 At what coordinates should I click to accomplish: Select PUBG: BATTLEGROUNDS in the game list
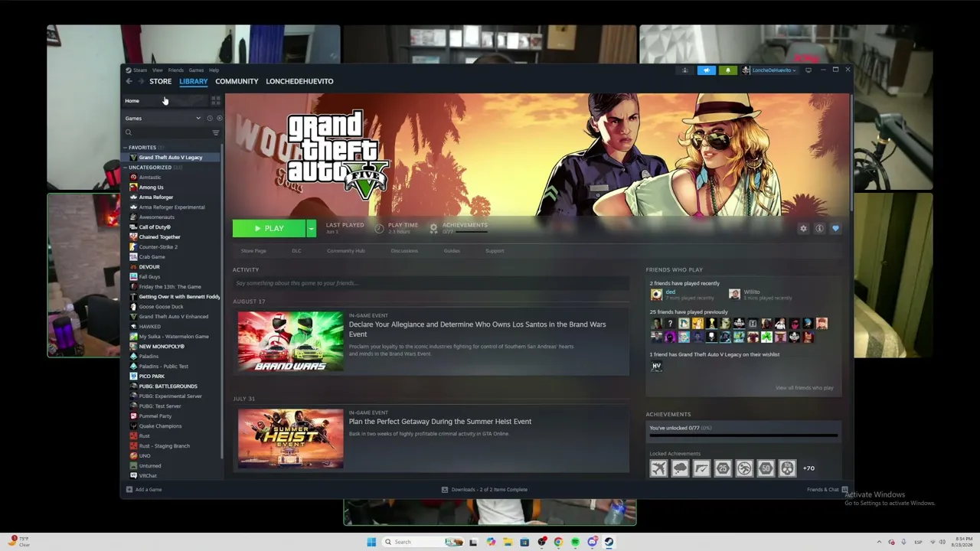[x=168, y=386]
